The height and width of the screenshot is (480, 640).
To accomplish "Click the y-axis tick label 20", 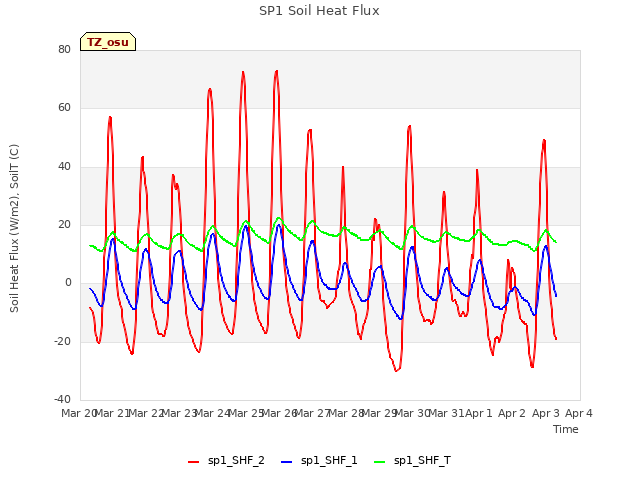I will [64, 224].
